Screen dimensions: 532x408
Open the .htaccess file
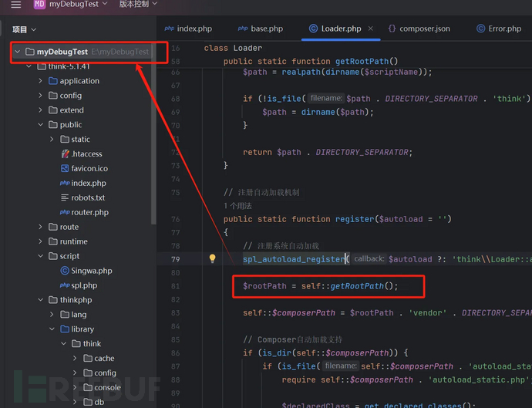click(86, 154)
